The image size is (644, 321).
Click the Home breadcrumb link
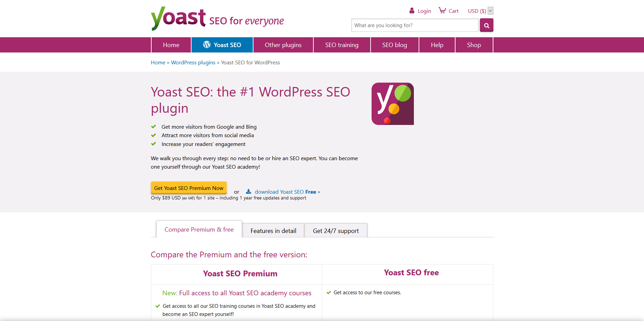(158, 63)
